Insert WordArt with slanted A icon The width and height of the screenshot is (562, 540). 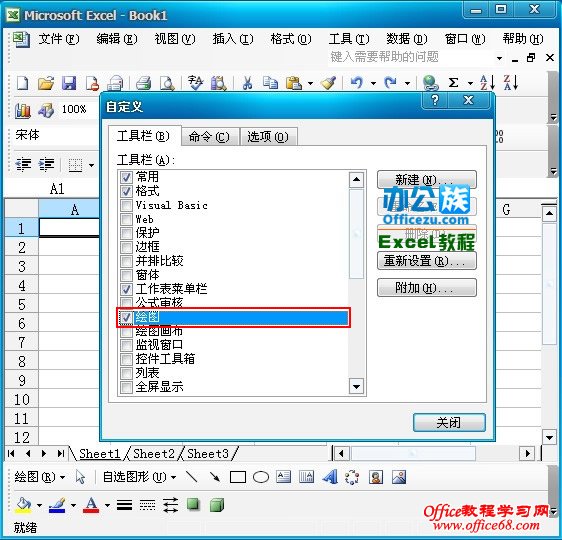330,477
